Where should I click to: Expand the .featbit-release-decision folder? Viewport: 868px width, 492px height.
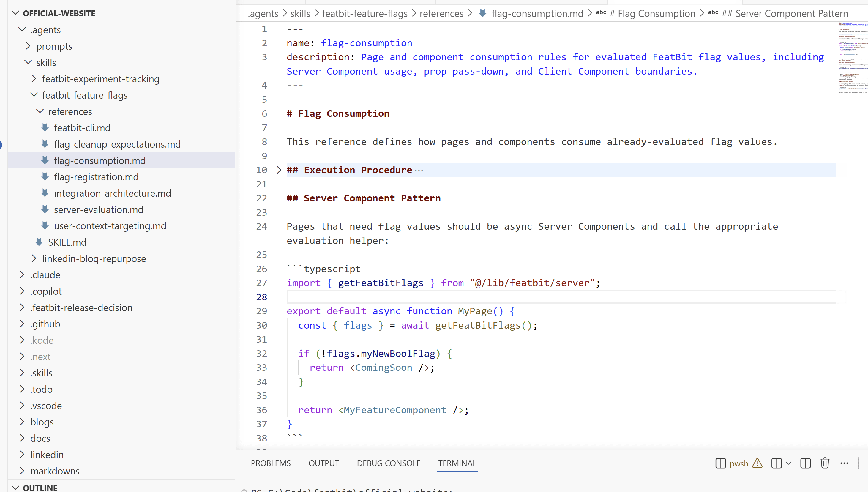point(22,307)
